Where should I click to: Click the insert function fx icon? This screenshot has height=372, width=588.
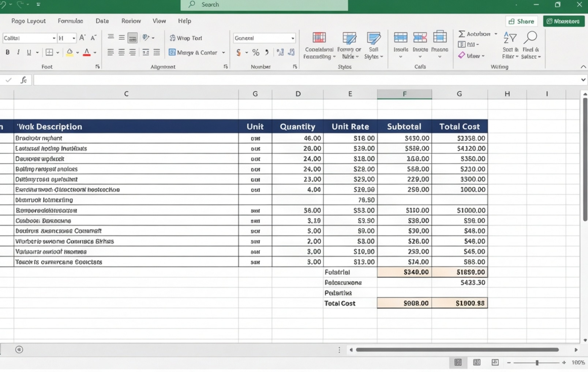[24, 80]
